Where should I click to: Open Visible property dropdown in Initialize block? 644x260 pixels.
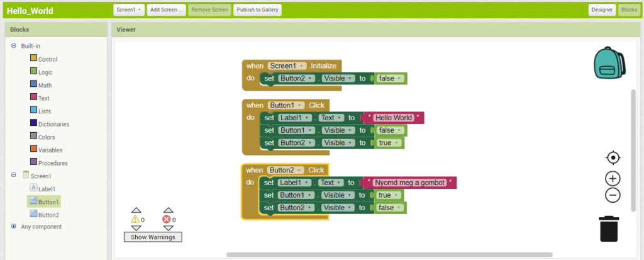(339, 78)
